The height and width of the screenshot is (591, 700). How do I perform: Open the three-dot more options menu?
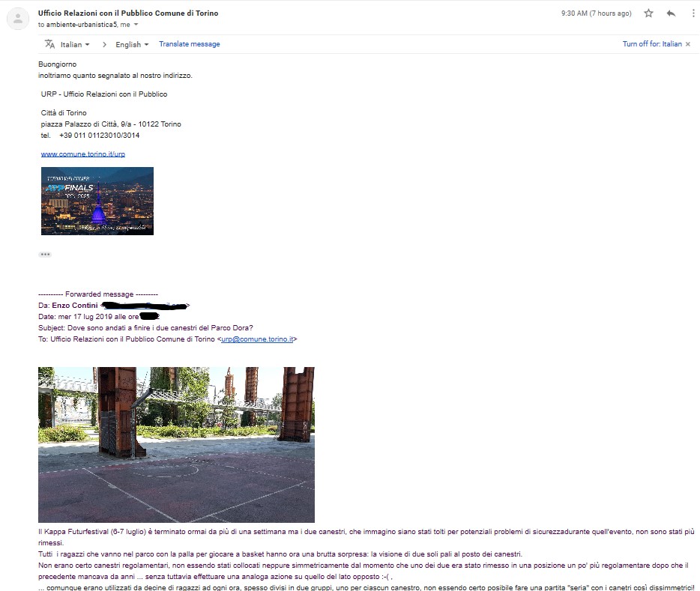click(693, 13)
